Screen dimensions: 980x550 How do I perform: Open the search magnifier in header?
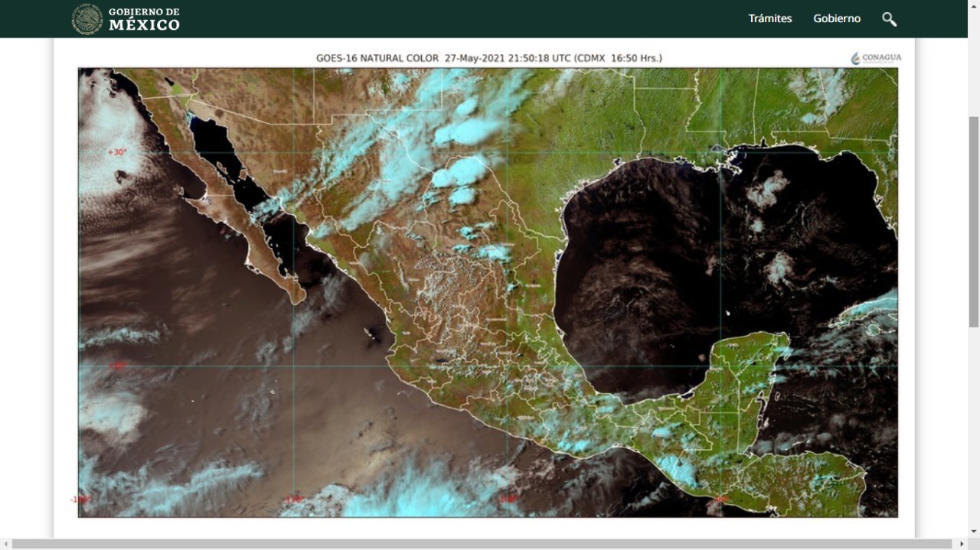tap(889, 19)
